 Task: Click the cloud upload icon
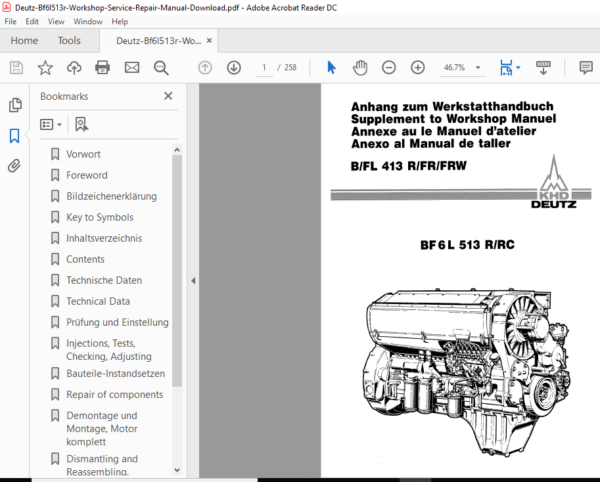[x=74, y=68]
